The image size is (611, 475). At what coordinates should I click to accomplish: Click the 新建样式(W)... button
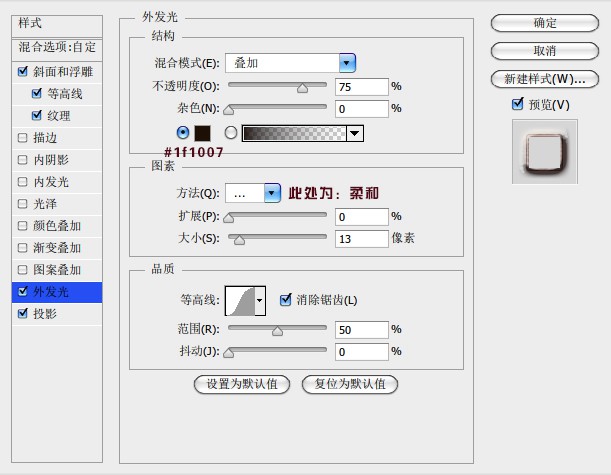[545, 79]
